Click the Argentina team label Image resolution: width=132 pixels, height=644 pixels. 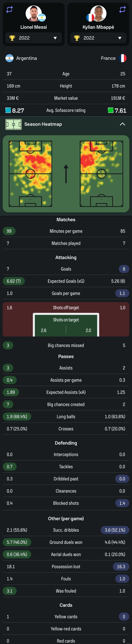pos(27,58)
